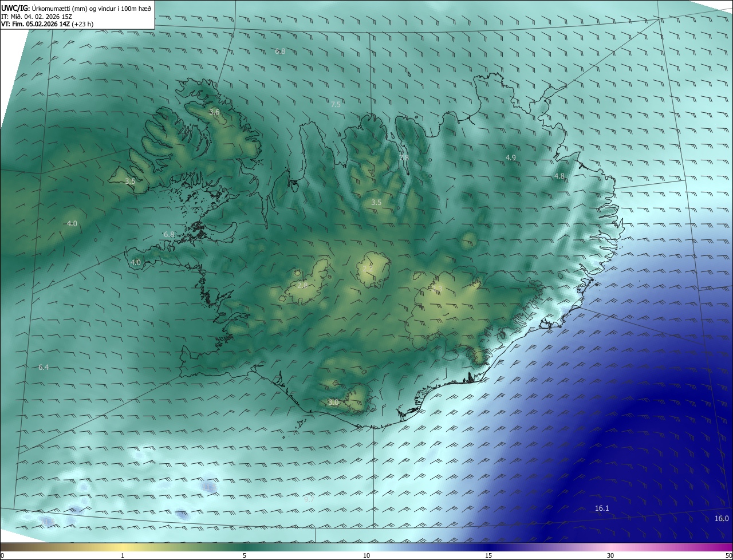
Task: Click the 9.7 value label over the sea
Action: [309, 499]
